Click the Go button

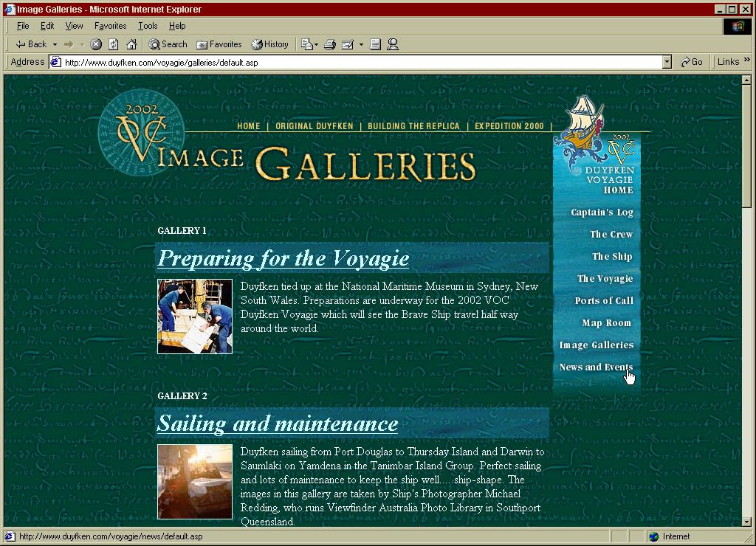[691, 62]
